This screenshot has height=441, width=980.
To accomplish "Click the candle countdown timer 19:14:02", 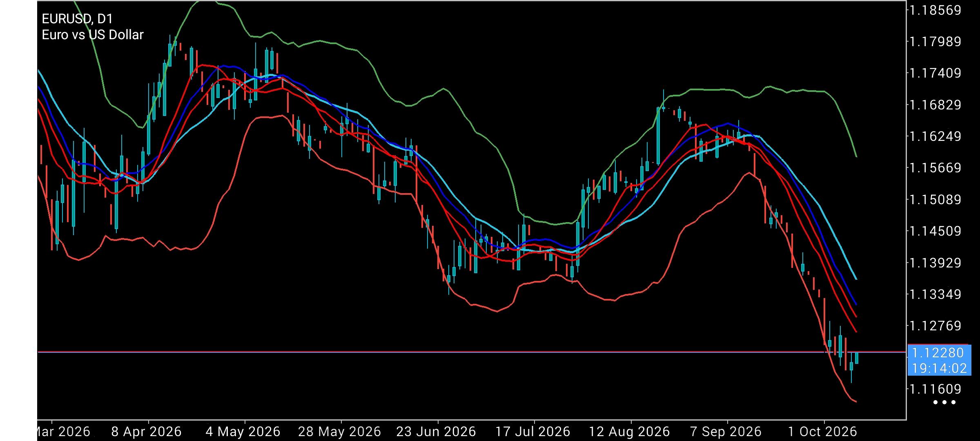I will pyautogui.click(x=939, y=368).
